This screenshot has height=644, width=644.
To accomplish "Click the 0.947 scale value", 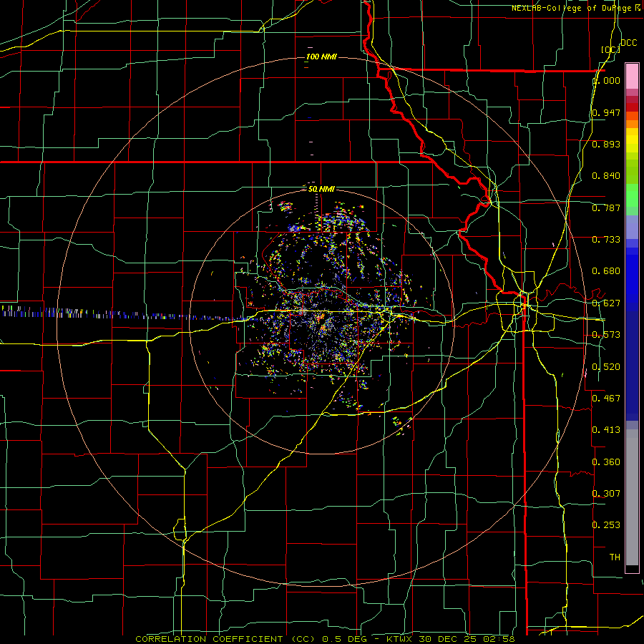I will coord(606,112).
